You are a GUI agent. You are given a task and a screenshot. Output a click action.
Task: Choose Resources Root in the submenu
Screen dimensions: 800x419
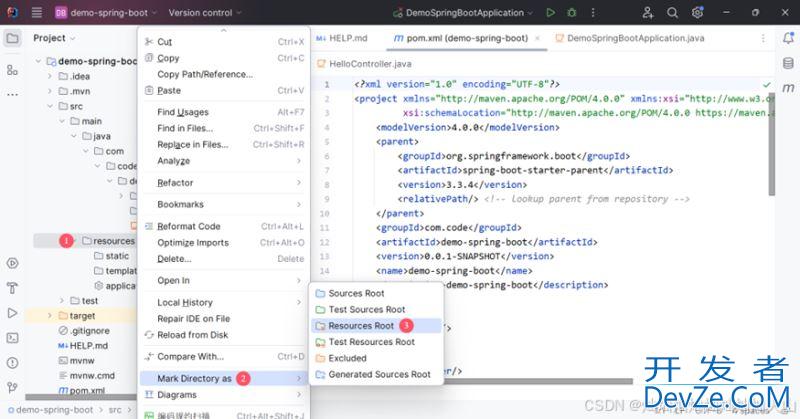tap(377, 326)
